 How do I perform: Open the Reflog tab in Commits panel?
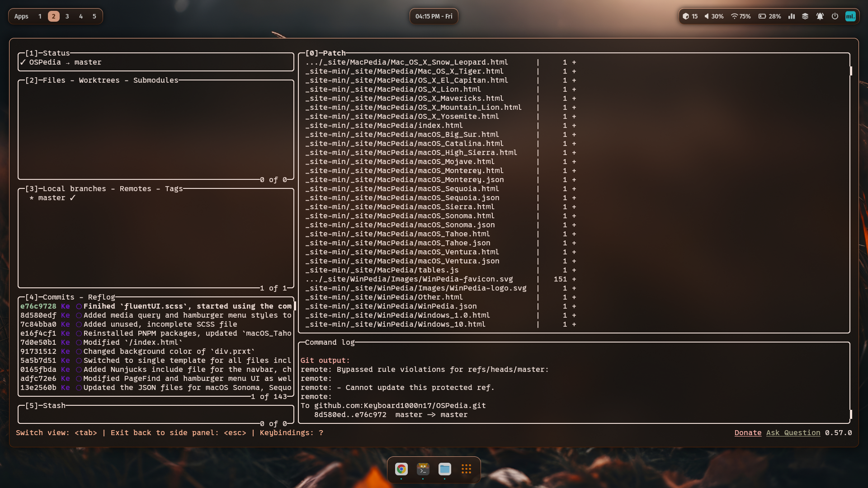tap(101, 297)
